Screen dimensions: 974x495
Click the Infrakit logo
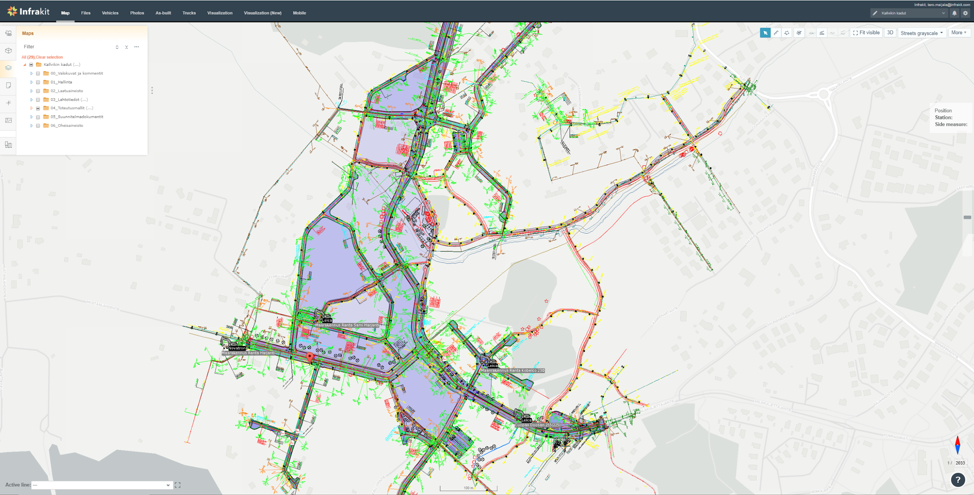[x=28, y=12]
